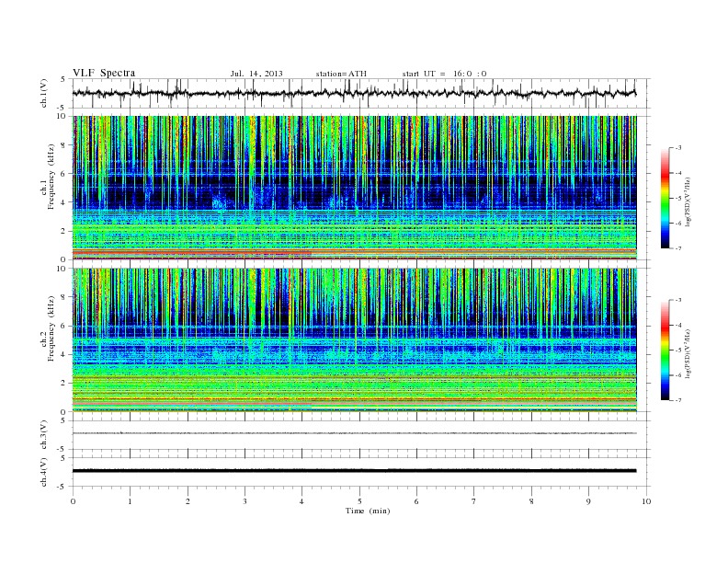Click the time axis tick label "8"
Image resolution: width=728 pixels, height=563 pixels.
pyautogui.click(x=531, y=501)
